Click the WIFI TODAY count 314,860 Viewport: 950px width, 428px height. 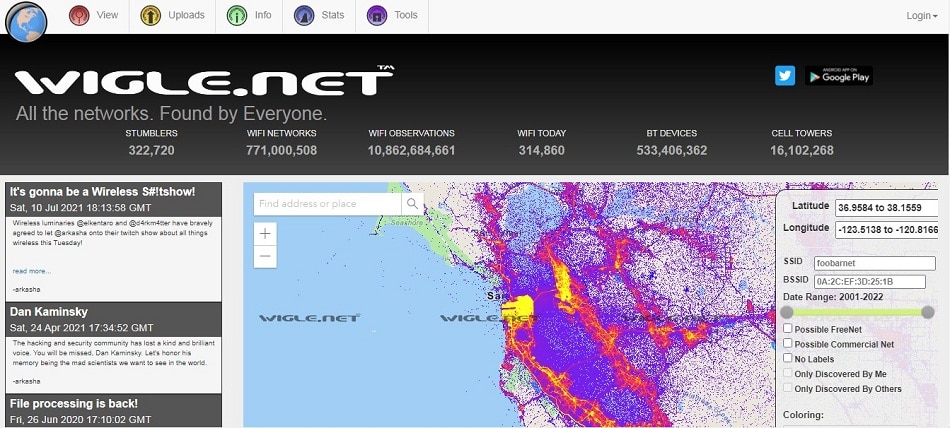542,150
